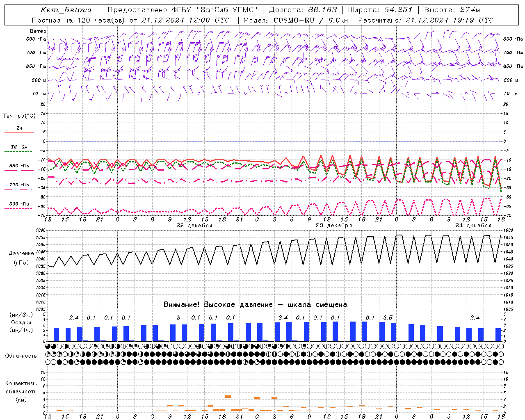Screen dimensions: 525x420
Task: Click the 24 декабря date label
Action: click(473, 226)
